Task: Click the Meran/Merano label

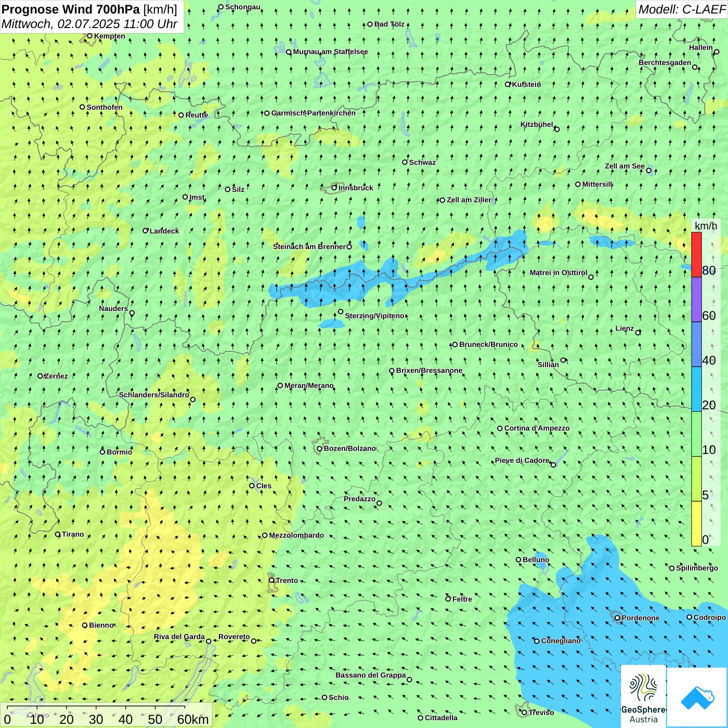Action: tap(309, 385)
